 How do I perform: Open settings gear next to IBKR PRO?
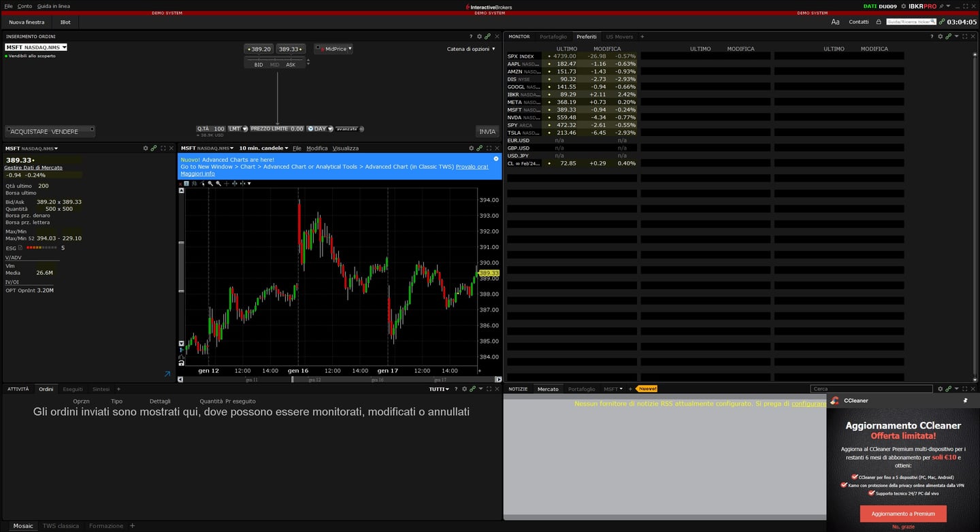coord(903,6)
